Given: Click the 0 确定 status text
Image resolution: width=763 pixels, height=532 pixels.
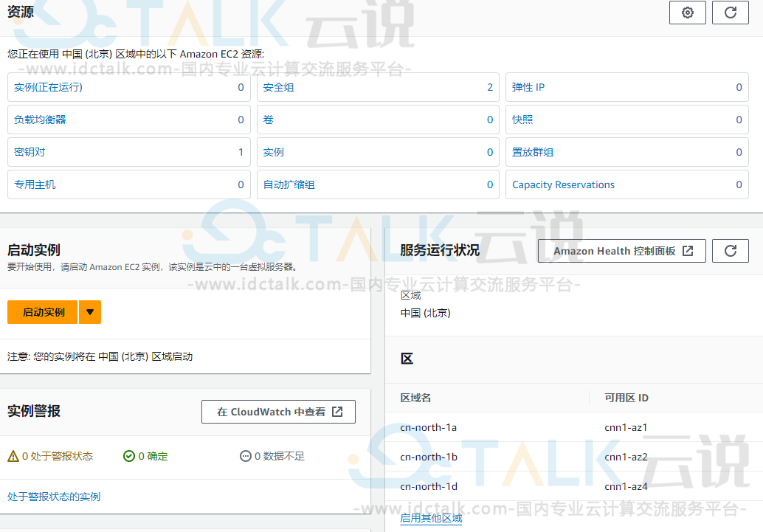Looking at the screenshot, I should pyautogui.click(x=153, y=456).
